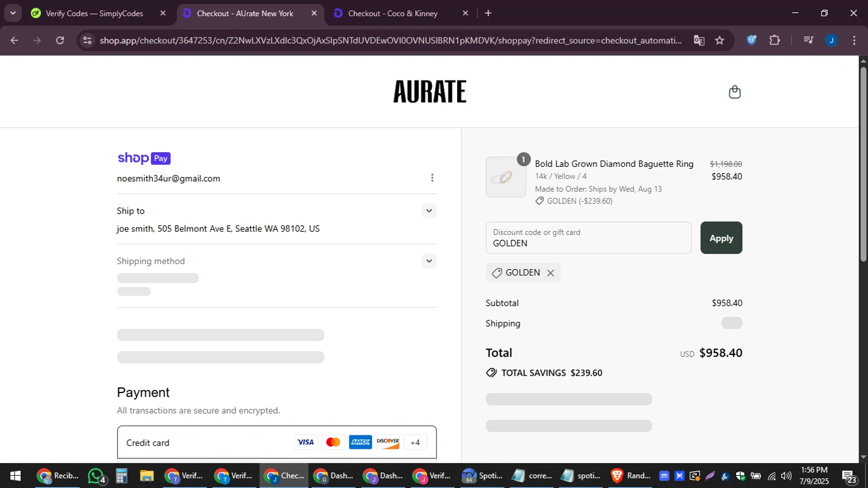Focus the Discount code or gift card field
This screenshot has width=868, height=488.
click(589, 238)
